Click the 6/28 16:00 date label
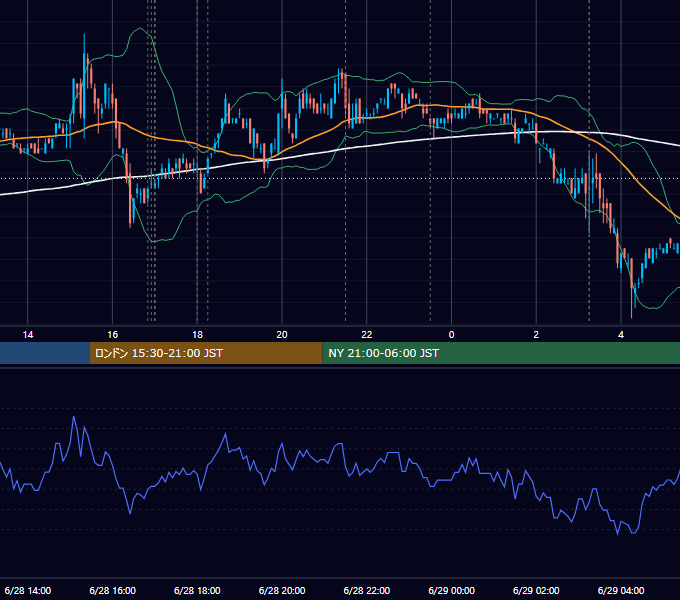Viewport: 680px width, 600px height. coord(112,590)
